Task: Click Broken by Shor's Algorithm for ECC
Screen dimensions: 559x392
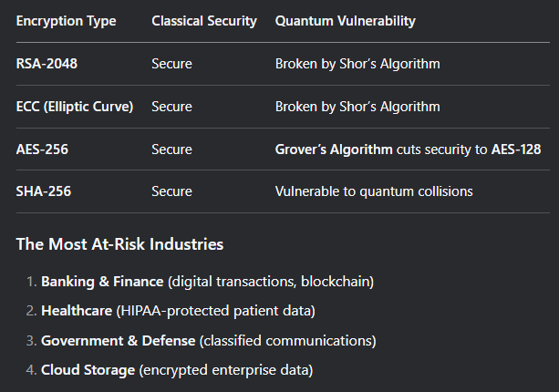Action: [x=357, y=107]
